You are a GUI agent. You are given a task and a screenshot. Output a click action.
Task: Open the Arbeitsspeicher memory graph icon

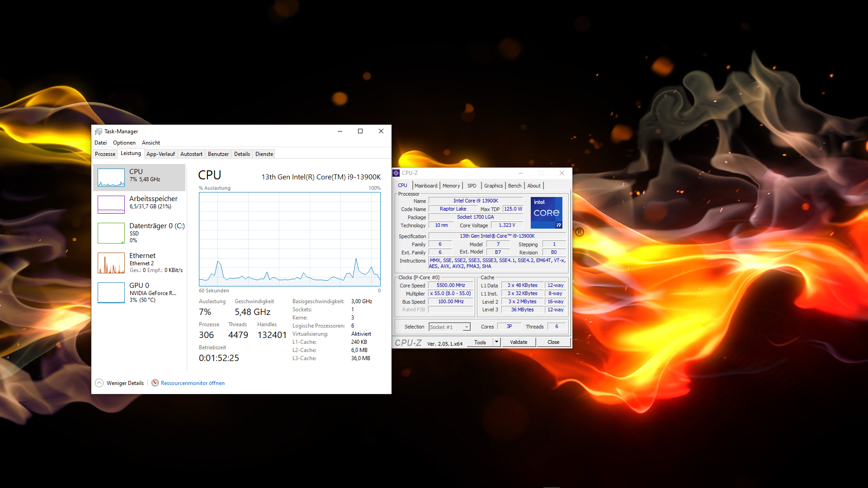(111, 204)
